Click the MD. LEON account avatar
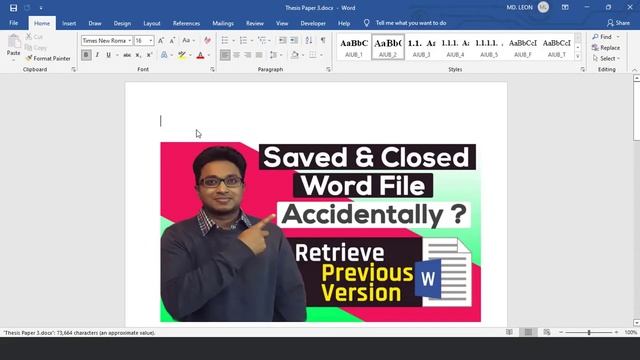Screen dimensions: 640x360 click(x=543, y=7)
